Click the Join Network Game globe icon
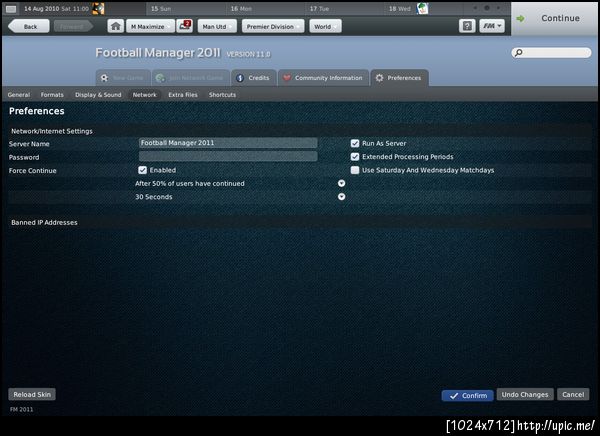Screen dimensions: 600x436 click(x=160, y=78)
